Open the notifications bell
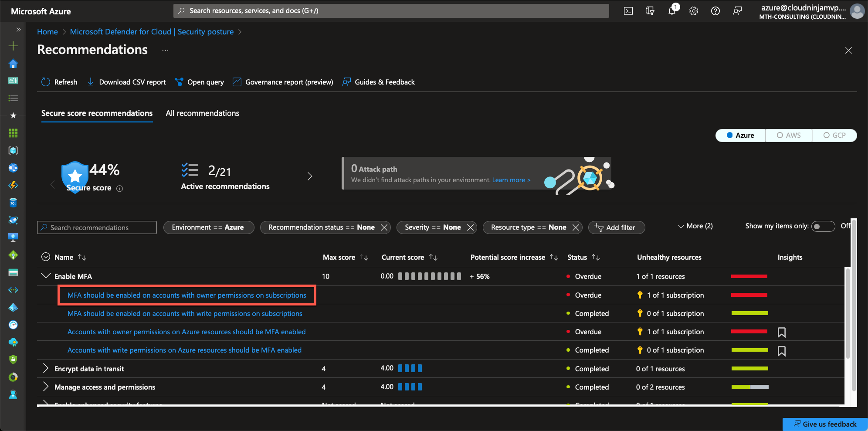 click(672, 11)
